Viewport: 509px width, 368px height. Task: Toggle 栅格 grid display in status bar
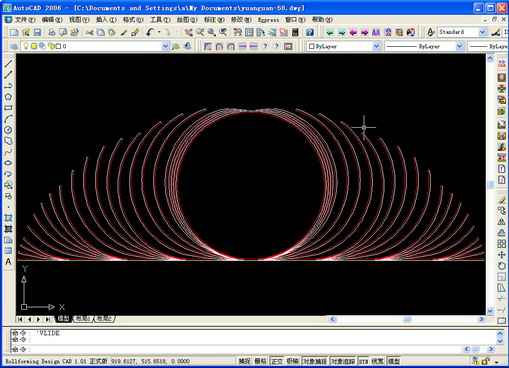(260, 361)
